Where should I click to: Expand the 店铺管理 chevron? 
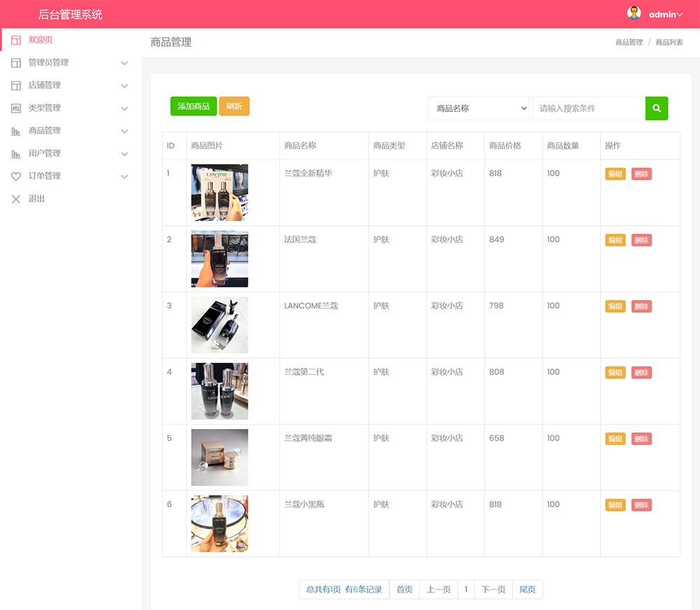coord(125,86)
